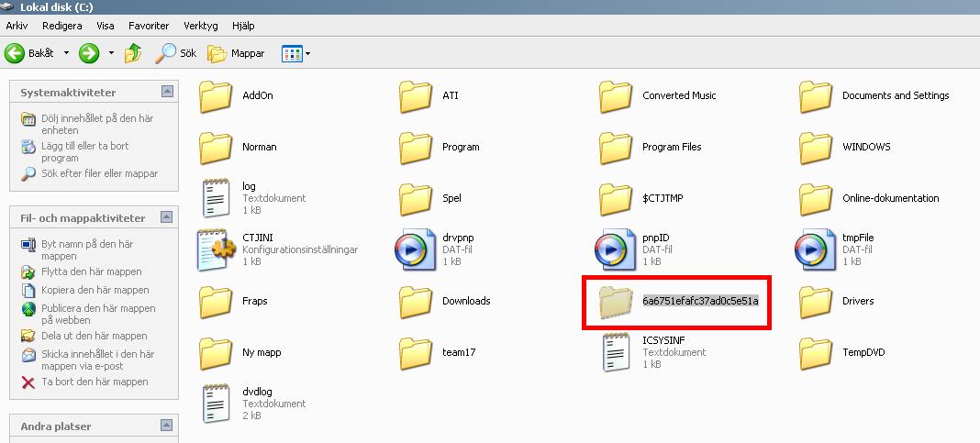Select the pnpID DAT file icon
Viewport: 980px width, 443px height.
click(615, 249)
